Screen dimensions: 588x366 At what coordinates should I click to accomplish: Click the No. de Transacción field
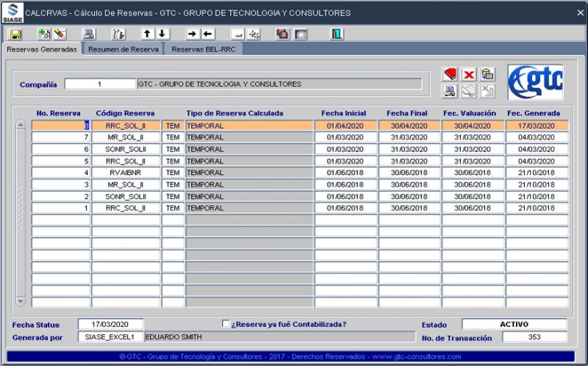pyautogui.click(x=534, y=337)
